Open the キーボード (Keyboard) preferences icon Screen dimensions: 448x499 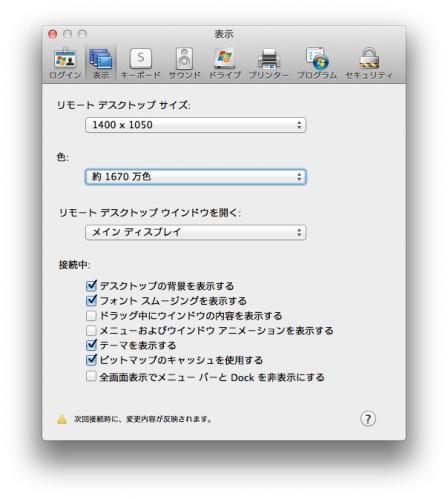(x=140, y=63)
